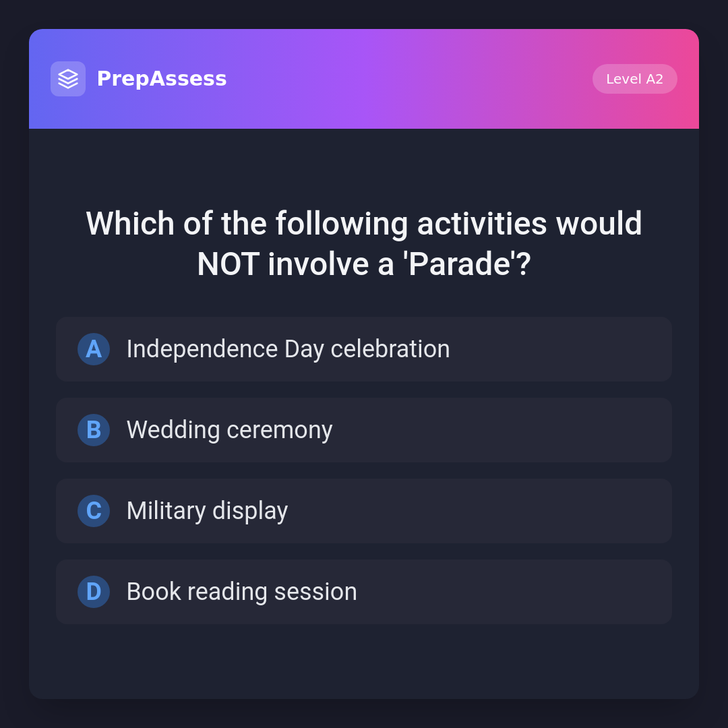Image resolution: width=728 pixels, height=728 pixels.
Task: Click the circular D letter badge
Action: coord(94,592)
